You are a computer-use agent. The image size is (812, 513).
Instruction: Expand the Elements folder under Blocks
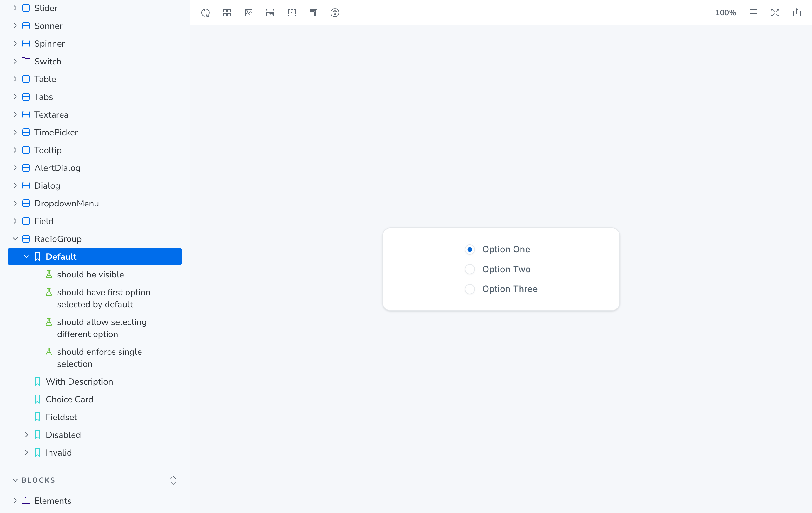point(15,501)
